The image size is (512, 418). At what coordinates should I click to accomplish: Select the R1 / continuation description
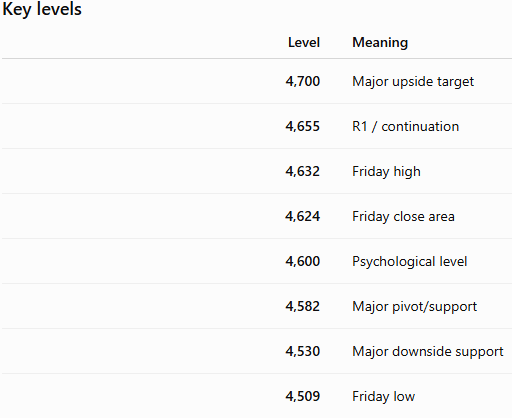[x=406, y=126]
